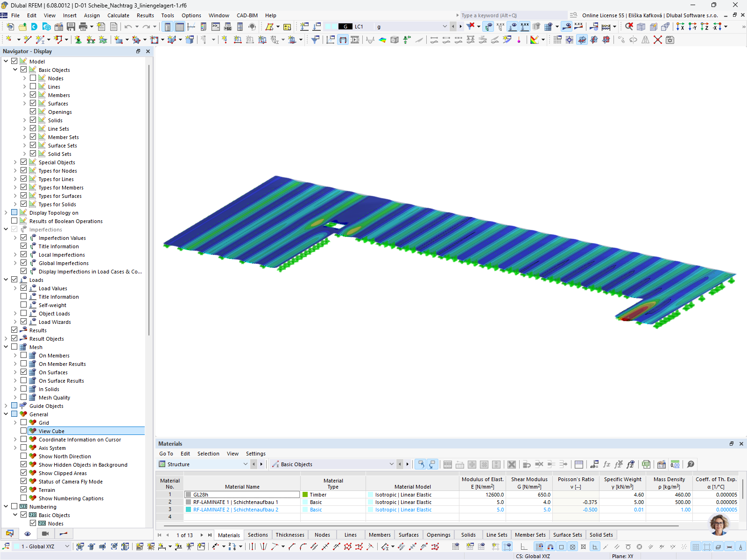Click the Timber green color swatch for GL28h
Screen dimensions: 747x560
(306, 495)
